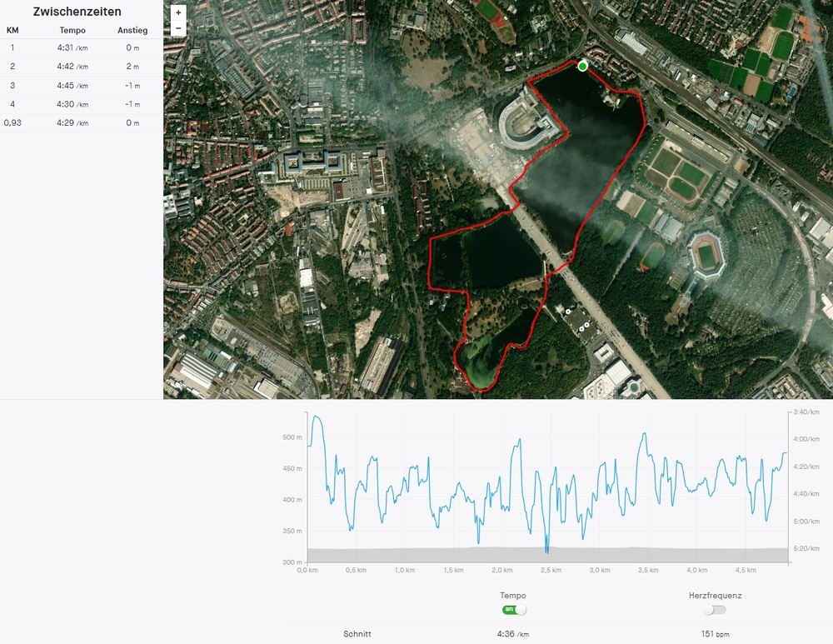Zoom out the map with minus button

178,28
